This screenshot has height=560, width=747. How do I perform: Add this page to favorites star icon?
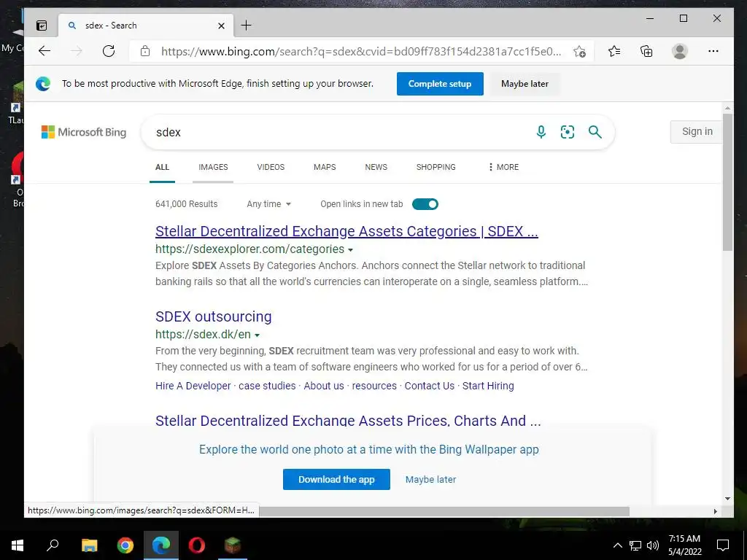point(579,52)
